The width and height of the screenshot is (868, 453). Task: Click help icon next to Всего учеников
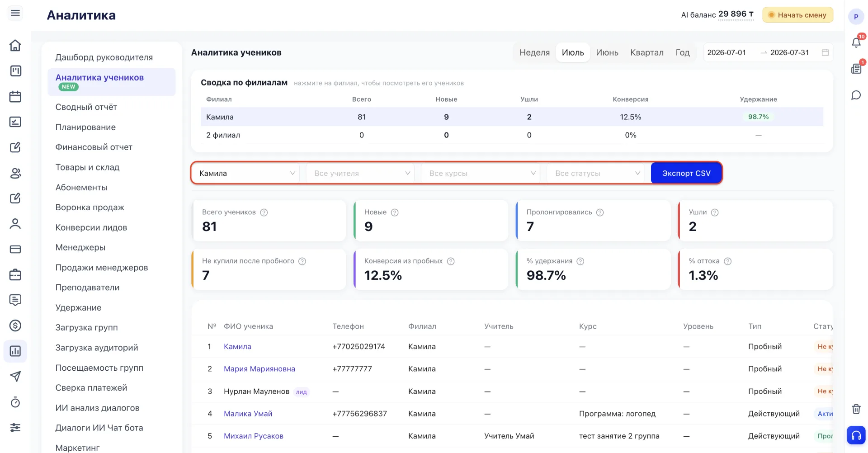(264, 212)
